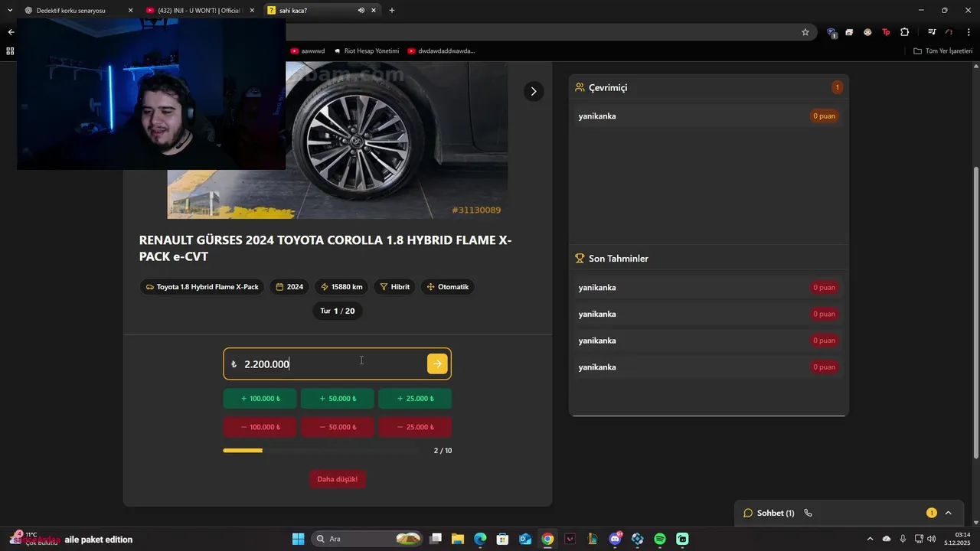The width and height of the screenshot is (980, 551).
Task: Start voice call via phone icon in Sohbet
Action: (808, 513)
